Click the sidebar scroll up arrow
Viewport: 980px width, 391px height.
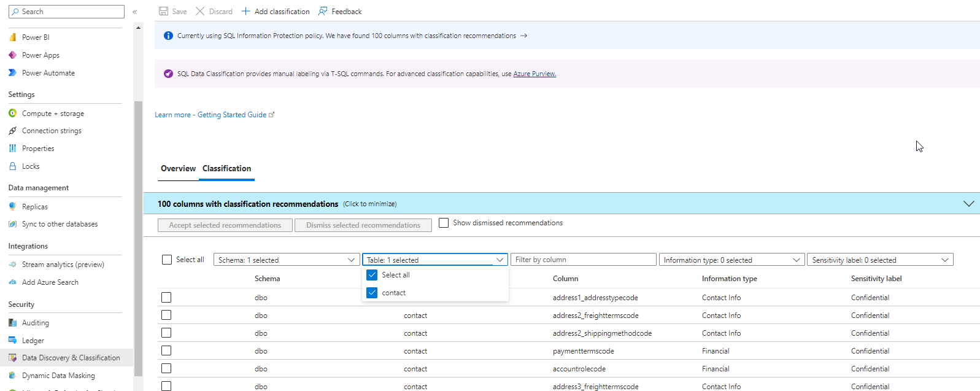pos(138,28)
